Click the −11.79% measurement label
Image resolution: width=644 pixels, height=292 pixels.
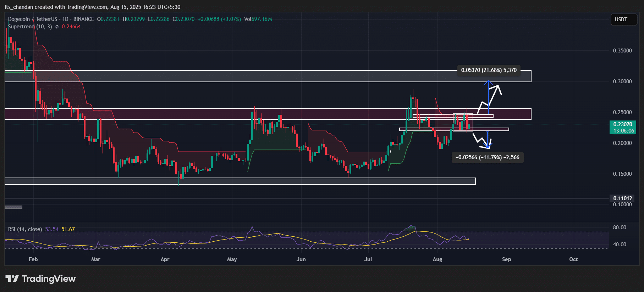click(x=487, y=157)
